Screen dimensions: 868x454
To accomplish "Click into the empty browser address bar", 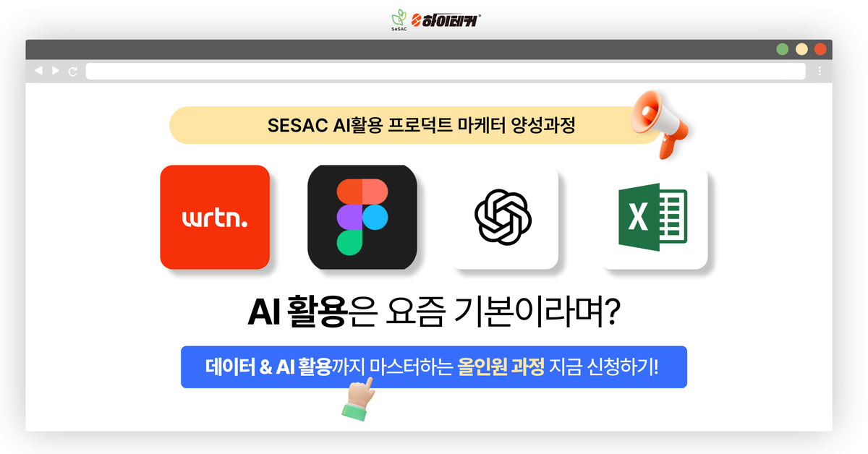I will coord(446,71).
